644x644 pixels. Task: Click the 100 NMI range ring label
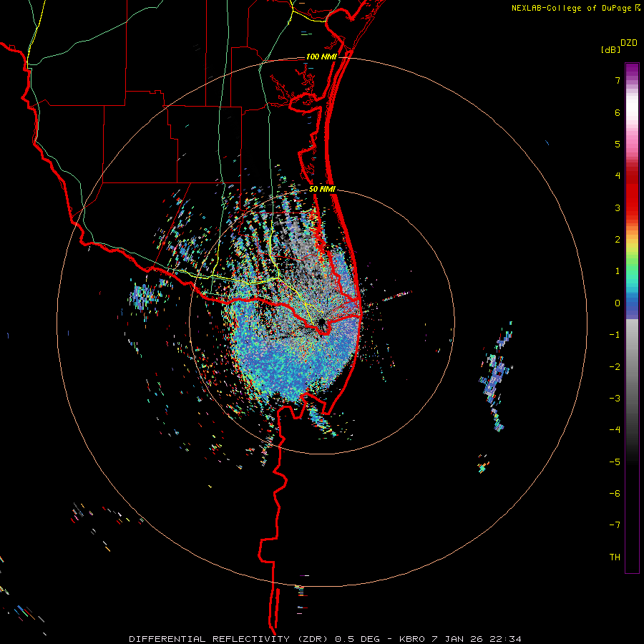point(321,57)
